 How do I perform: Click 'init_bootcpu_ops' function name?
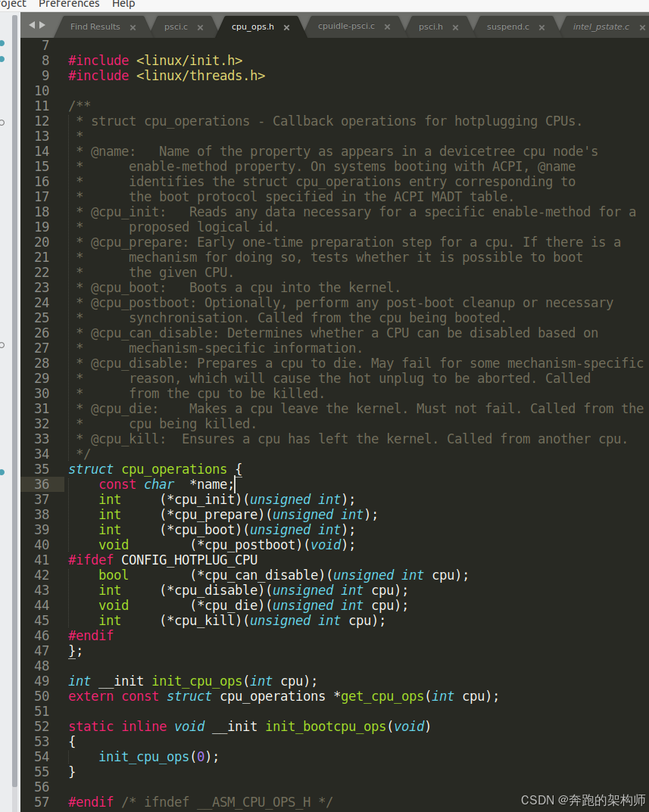(326, 726)
